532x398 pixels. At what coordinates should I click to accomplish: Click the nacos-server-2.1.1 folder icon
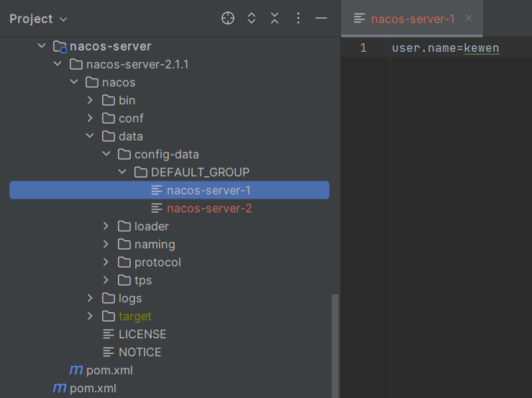[76, 64]
